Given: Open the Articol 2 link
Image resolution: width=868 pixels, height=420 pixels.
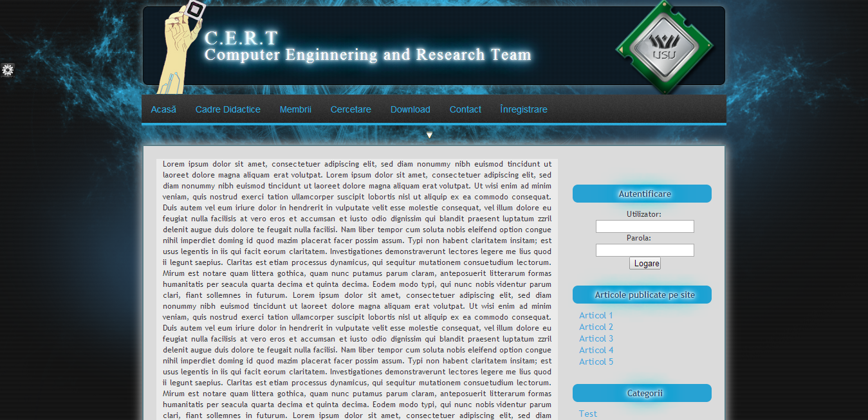Looking at the screenshot, I should point(596,327).
